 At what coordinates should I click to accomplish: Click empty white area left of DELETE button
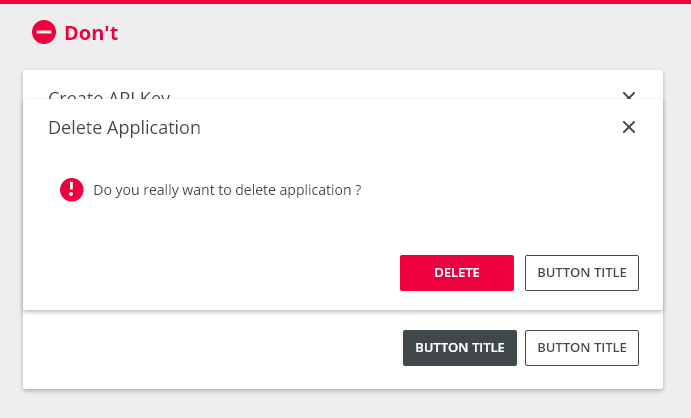point(212,273)
